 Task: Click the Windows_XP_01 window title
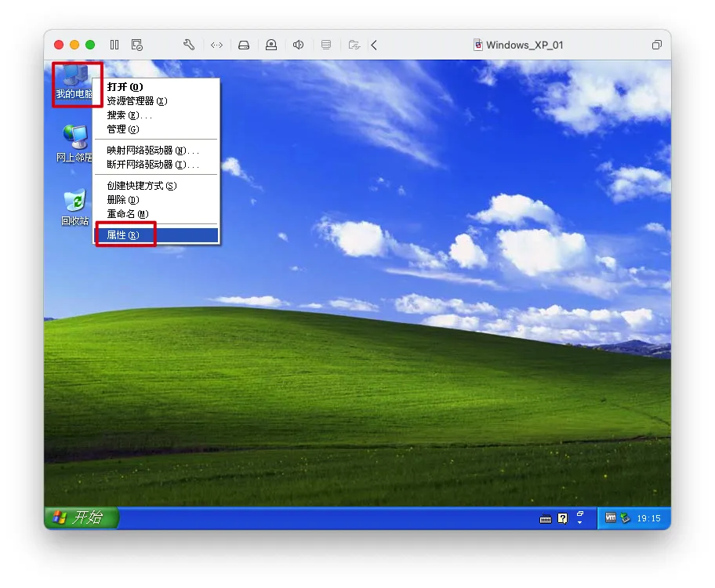(x=524, y=45)
